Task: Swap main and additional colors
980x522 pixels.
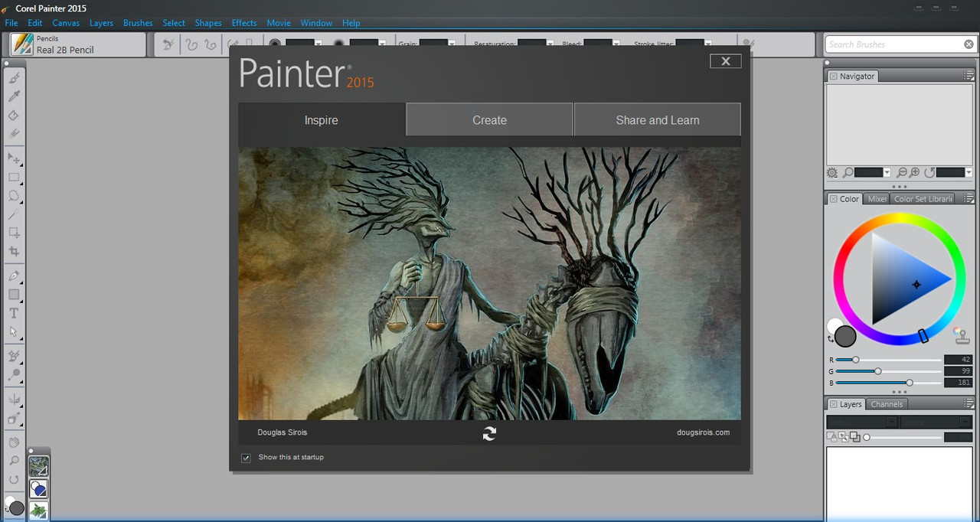Action: [831, 339]
